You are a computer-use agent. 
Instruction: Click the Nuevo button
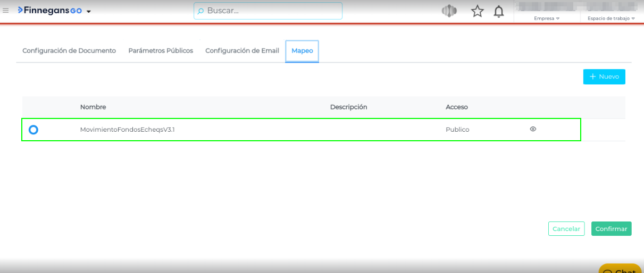click(x=604, y=76)
